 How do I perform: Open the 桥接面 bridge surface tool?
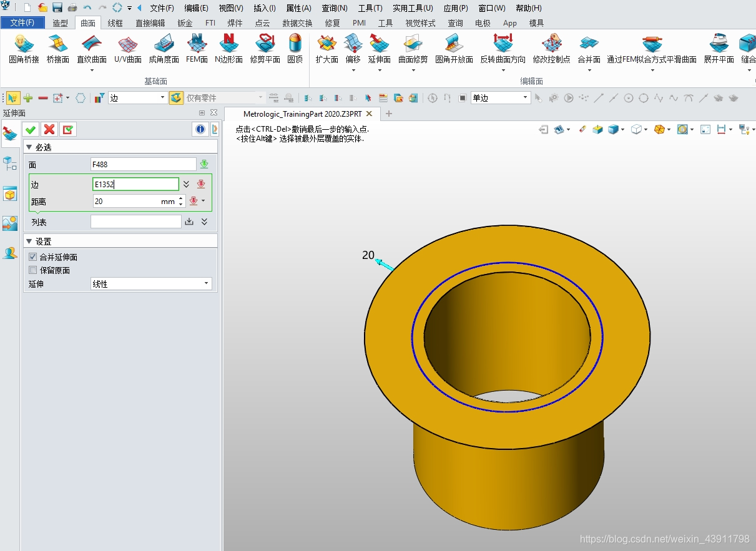click(x=57, y=49)
